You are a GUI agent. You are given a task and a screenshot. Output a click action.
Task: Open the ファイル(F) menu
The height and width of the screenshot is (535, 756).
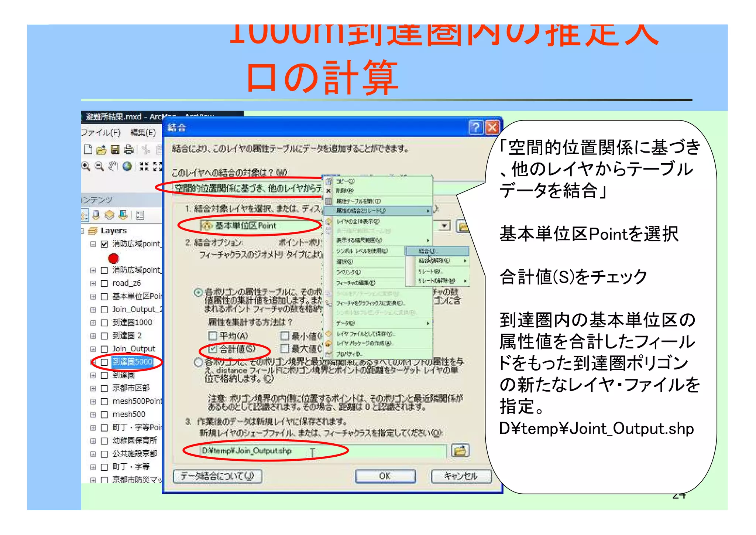tap(101, 133)
